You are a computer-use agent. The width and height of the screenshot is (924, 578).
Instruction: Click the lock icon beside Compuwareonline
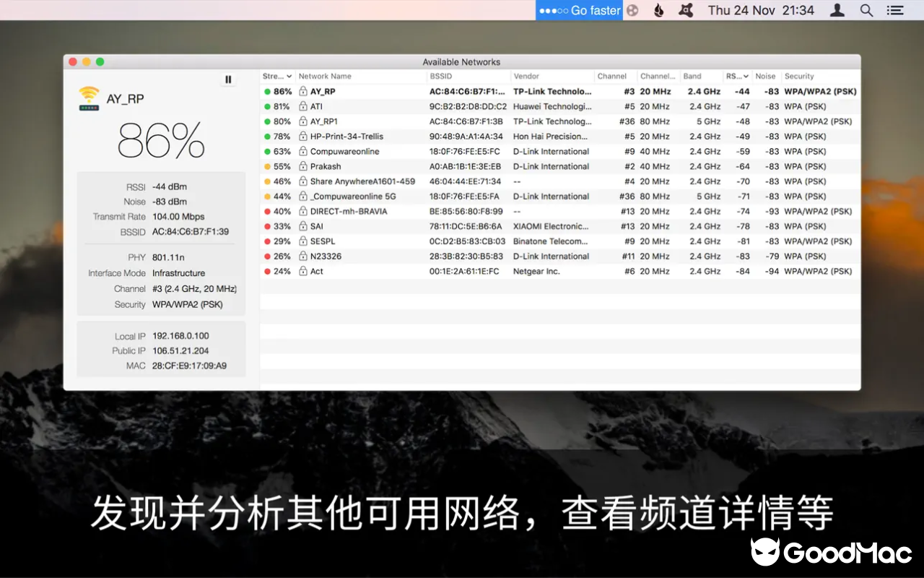point(303,152)
